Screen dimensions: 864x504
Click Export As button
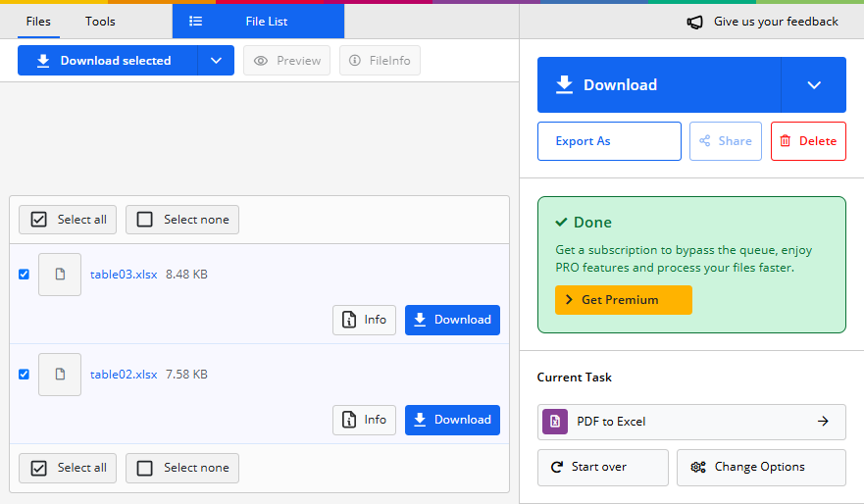[609, 141]
